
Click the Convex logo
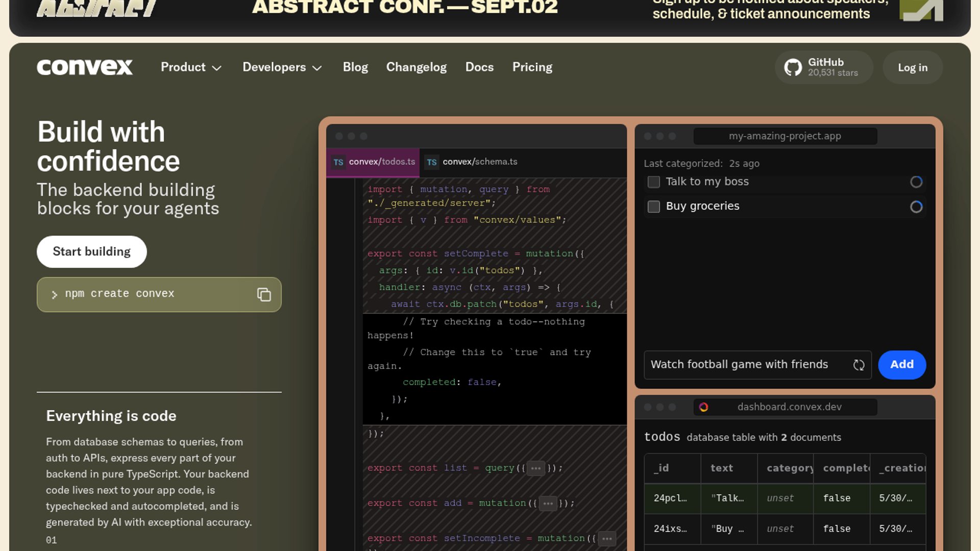(85, 67)
